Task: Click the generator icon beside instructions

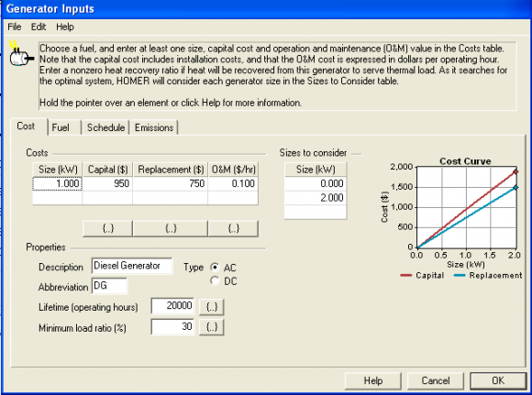Action: point(21,53)
